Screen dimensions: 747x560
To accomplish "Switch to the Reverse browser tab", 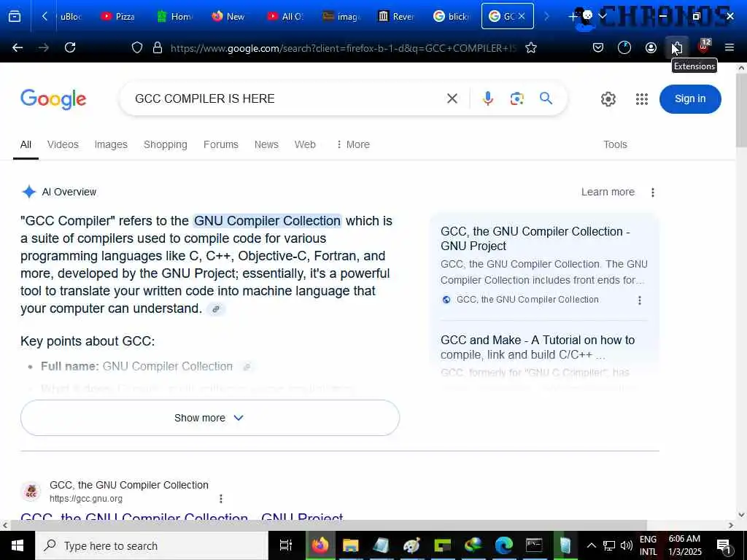I will tap(396, 17).
